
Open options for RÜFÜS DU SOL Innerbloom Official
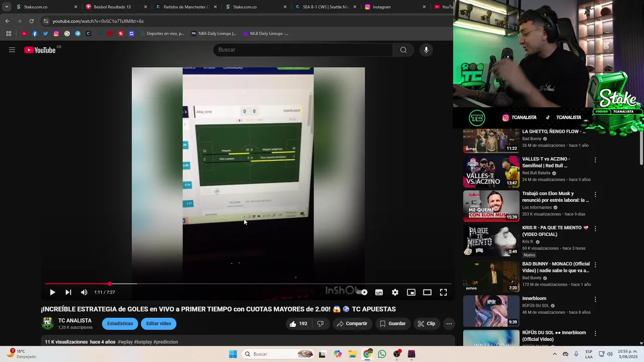point(595,333)
